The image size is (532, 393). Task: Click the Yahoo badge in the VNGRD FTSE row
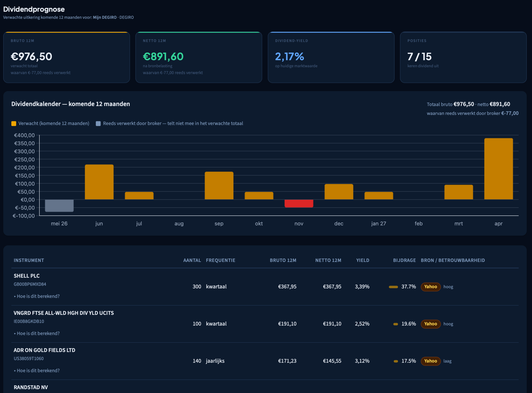[x=431, y=324]
